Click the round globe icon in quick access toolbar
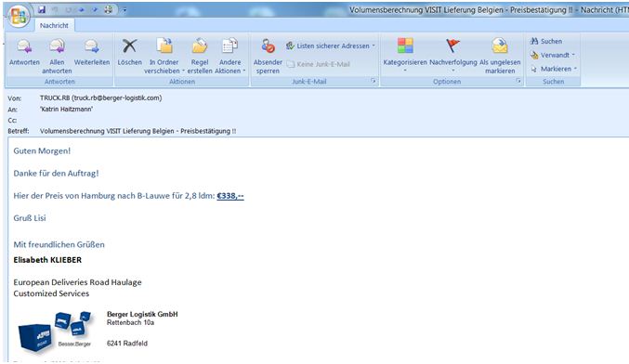Viewport: 629px width, 364px height. (x=109, y=9)
